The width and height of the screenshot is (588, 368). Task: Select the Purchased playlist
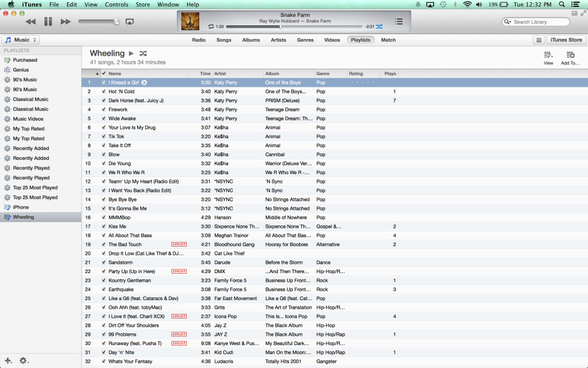41,60
